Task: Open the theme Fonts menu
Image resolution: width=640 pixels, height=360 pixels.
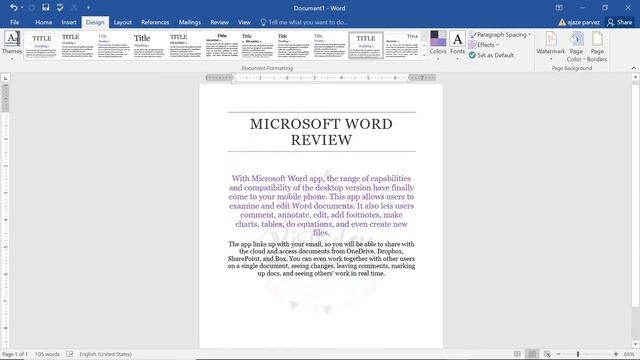Action: point(457,46)
